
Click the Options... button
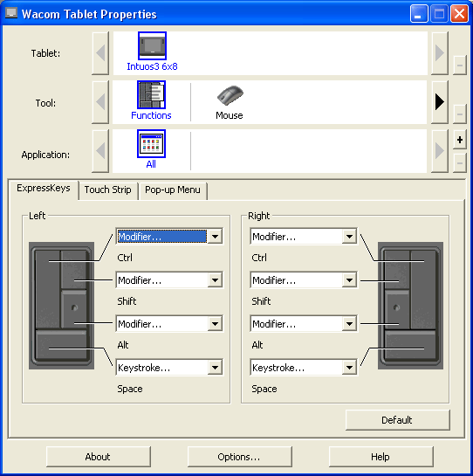(x=240, y=457)
